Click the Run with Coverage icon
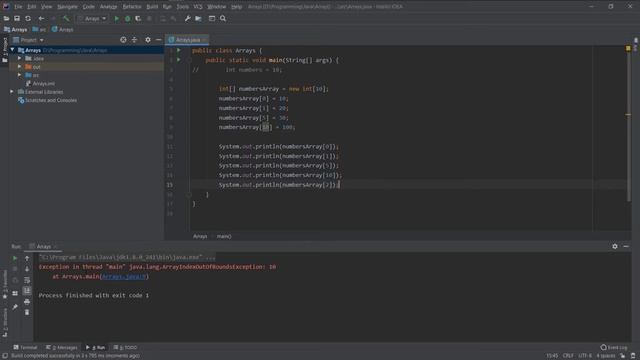The height and width of the screenshot is (360, 640). pos(138,18)
